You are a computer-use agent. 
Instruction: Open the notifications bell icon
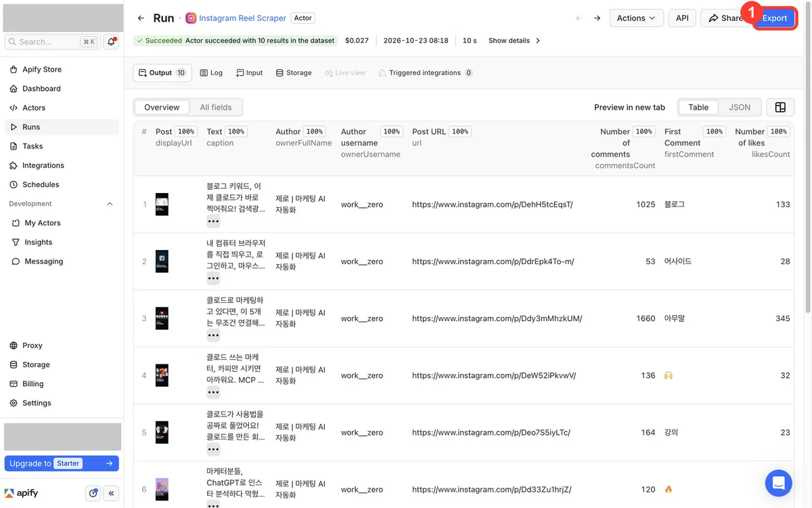[112, 41]
